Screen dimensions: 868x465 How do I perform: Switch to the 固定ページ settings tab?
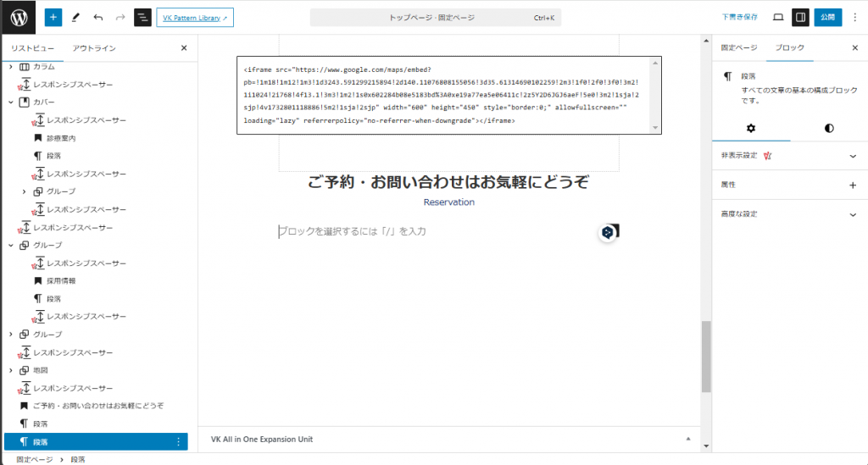point(738,48)
